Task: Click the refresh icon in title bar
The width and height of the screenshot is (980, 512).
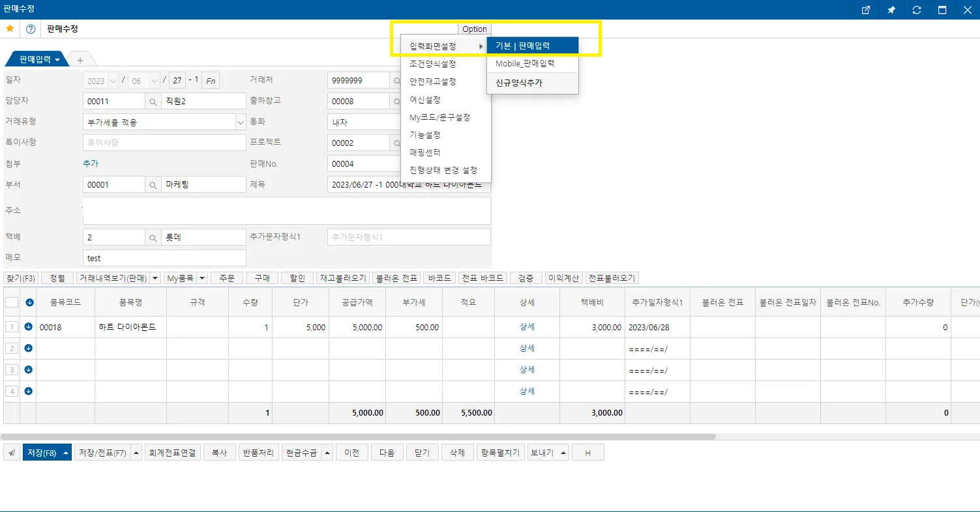Action: point(917,10)
